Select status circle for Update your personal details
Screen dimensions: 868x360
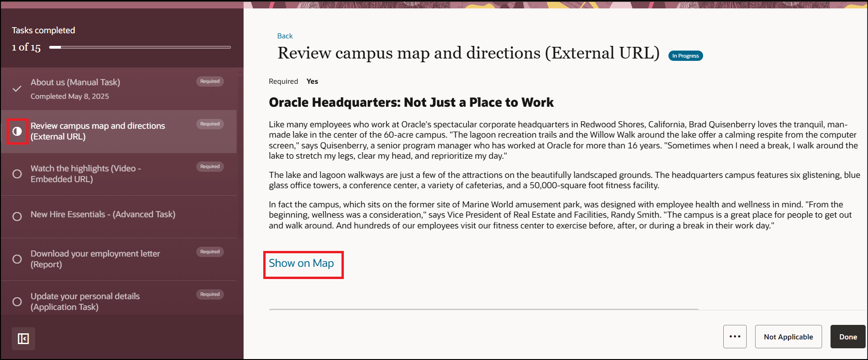(x=17, y=301)
